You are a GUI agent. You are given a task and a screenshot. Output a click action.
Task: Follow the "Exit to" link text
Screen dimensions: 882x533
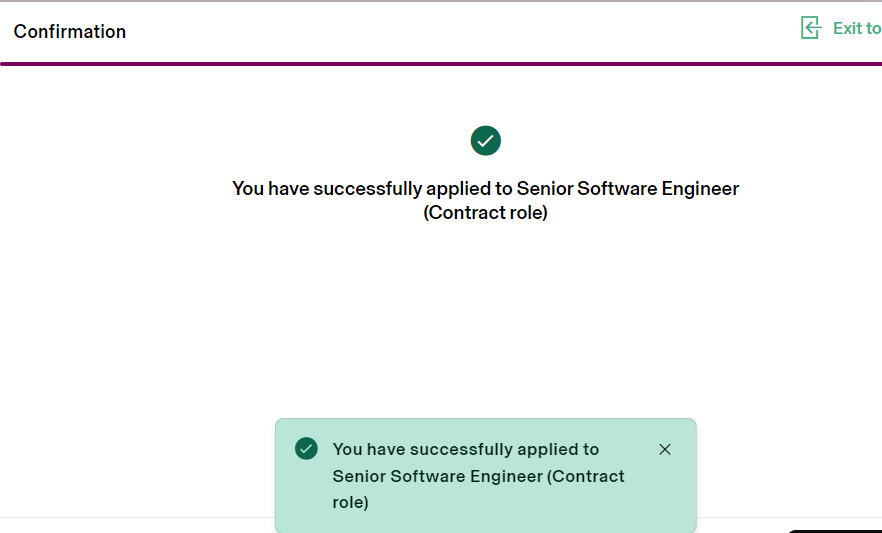click(x=857, y=28)
